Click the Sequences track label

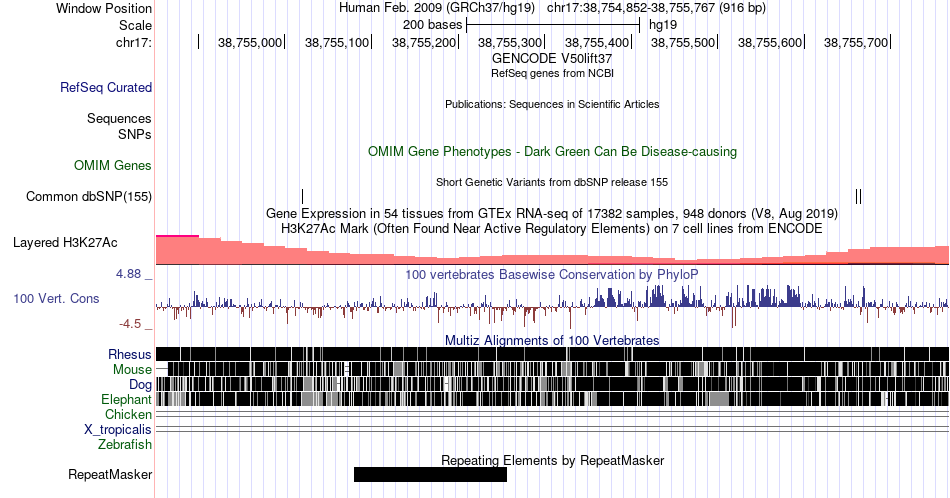tap(119, 118)
